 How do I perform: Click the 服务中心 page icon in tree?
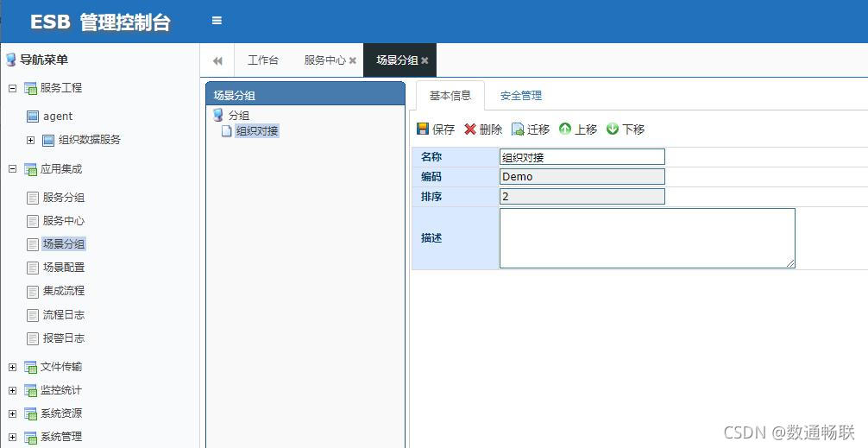33,221
